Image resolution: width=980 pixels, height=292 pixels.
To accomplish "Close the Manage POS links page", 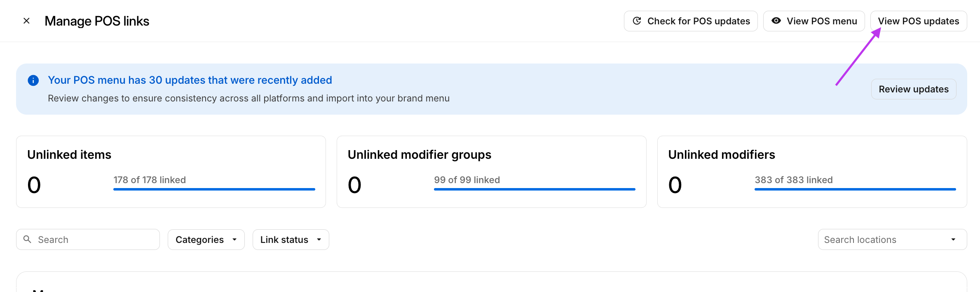I will click(x=26, y=21).
